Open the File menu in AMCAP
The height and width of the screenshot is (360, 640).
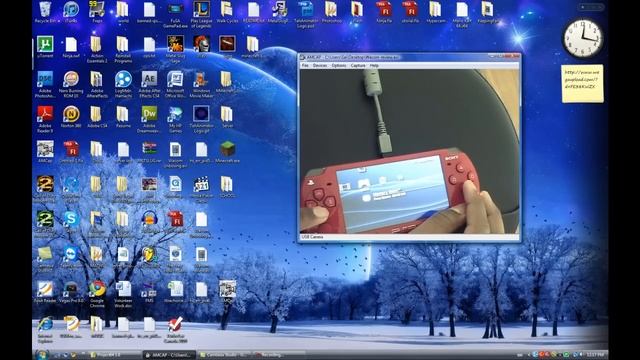(305, 65)
